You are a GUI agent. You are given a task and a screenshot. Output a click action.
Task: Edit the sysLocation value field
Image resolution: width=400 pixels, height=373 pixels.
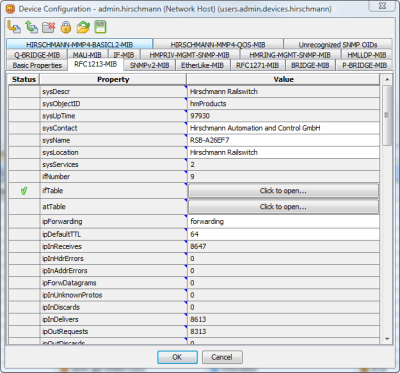coord(283,152)
